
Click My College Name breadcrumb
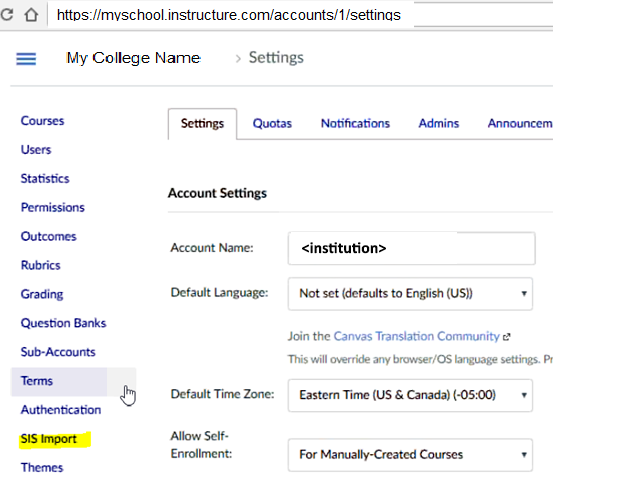133,58
